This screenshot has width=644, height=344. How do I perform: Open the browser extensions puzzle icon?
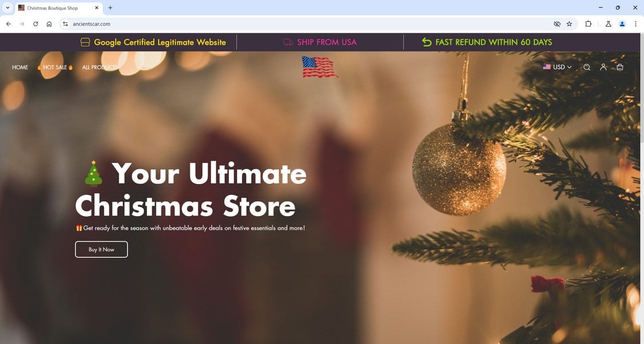click(588, 24)
